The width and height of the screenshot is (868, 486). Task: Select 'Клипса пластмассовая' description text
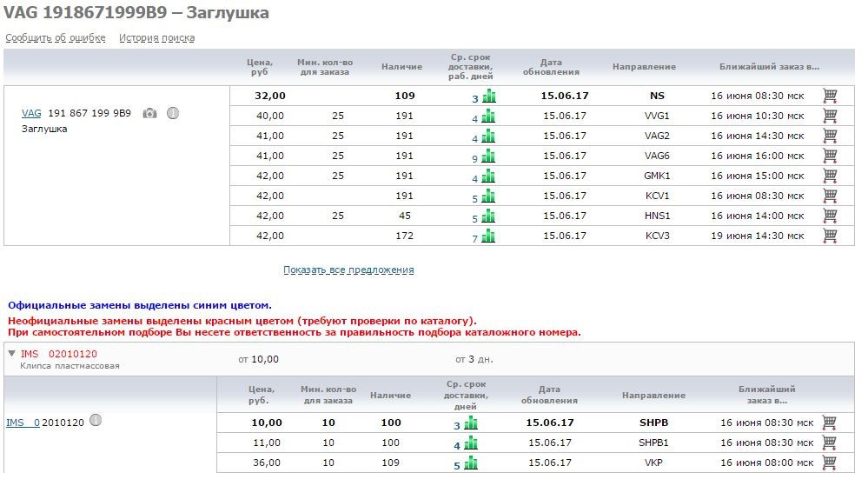coord(70,366)
